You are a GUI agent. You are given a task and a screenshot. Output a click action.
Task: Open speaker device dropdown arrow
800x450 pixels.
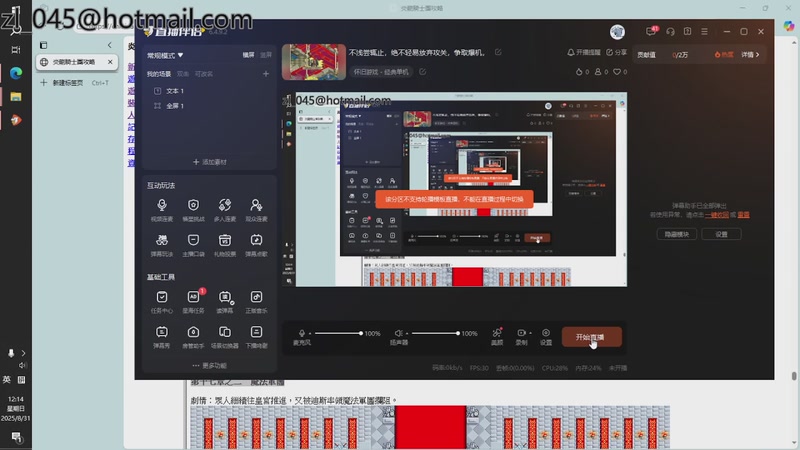(x=407, y=333)
